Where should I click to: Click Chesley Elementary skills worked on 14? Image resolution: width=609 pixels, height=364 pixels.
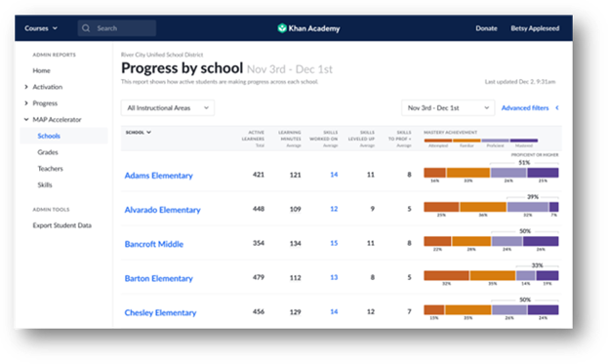[334, 311]
